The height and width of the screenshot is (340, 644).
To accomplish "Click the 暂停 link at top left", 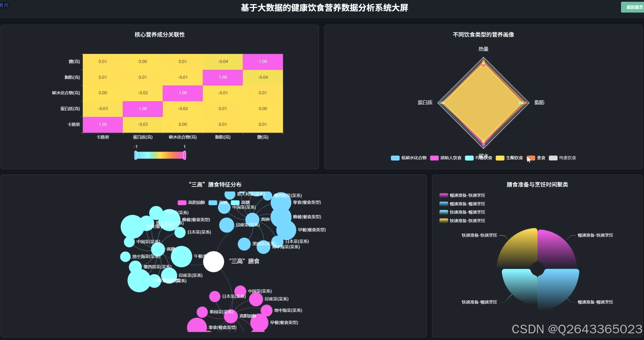I will [x=5, y=5].
